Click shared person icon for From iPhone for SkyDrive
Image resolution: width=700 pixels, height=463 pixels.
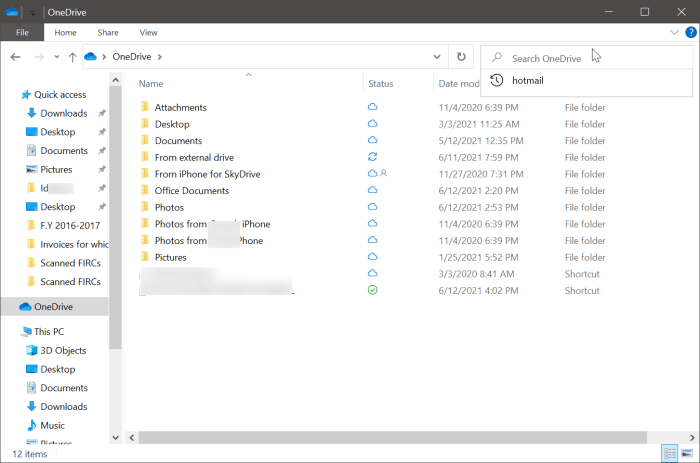point(383,173)
